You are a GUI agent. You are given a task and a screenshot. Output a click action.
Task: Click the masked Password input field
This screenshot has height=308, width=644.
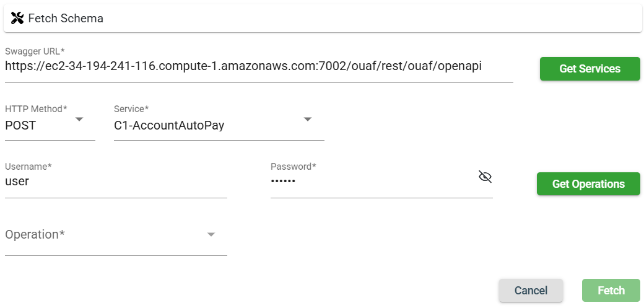coord(372,182)
